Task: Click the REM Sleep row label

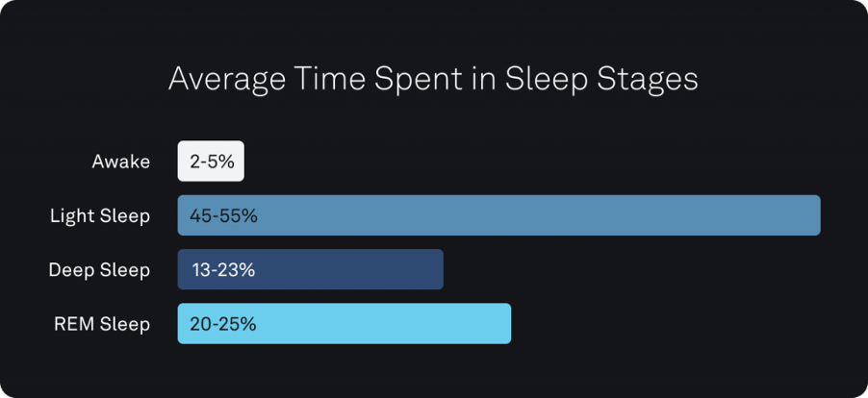Action: click(x=102, y=324)
